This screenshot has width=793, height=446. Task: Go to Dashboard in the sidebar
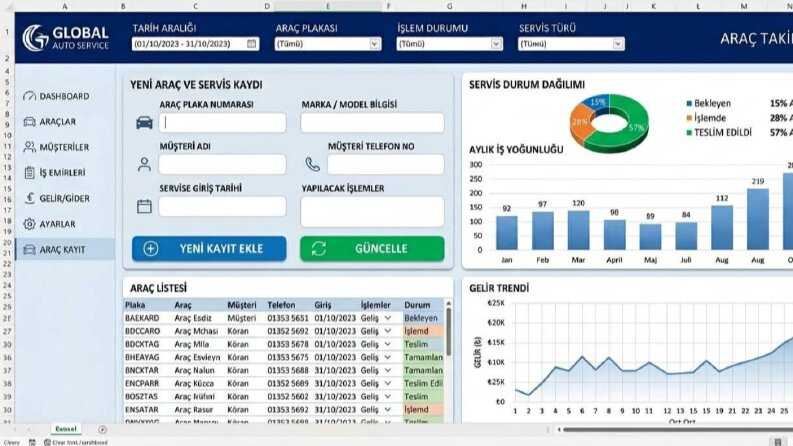65,96
